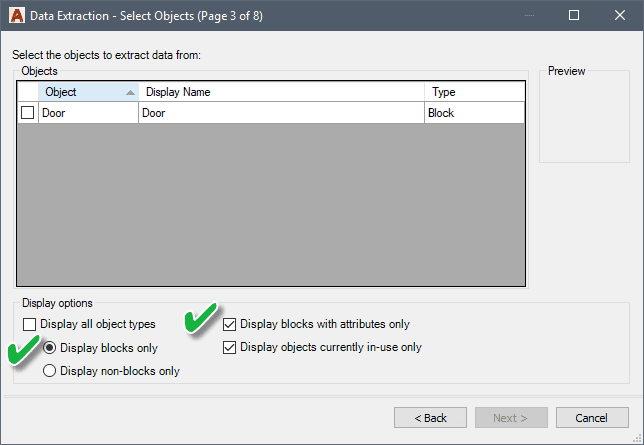Image resolution: width=644 pixels, height=445 pixels.
Task: Click the Block type cell
Action: point(472,114)
